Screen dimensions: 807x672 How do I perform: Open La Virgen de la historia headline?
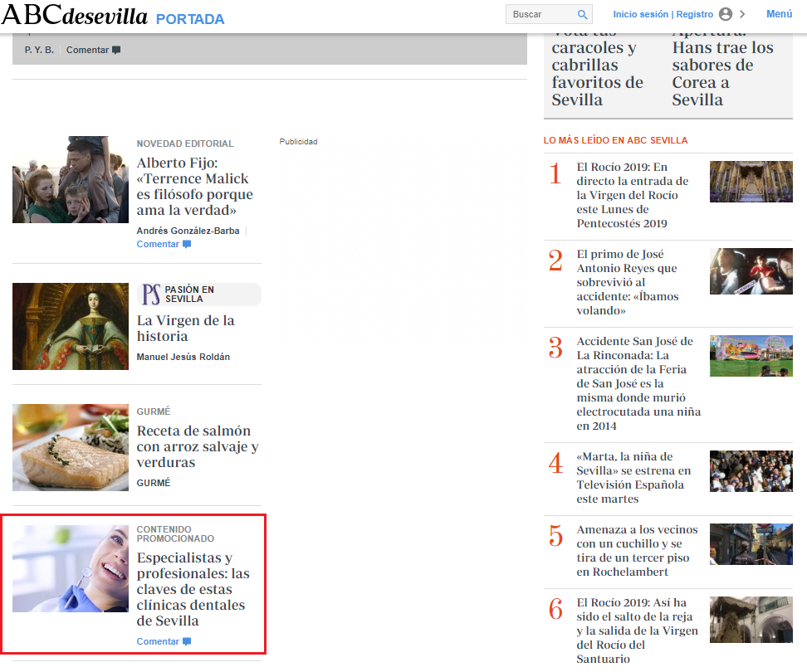185,328
